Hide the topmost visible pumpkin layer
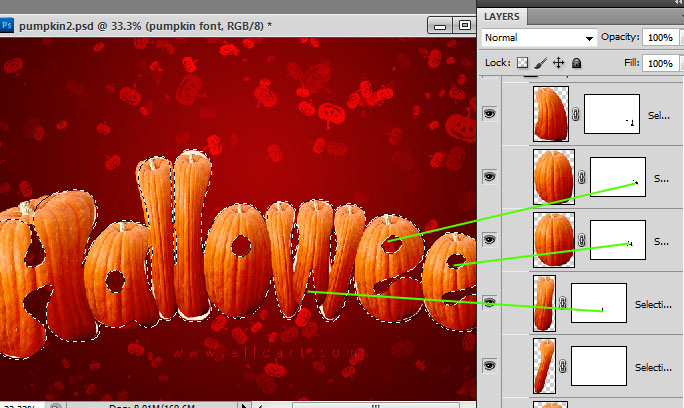Viewport: 684px width, 408px height. pyautogui.click(x=490, y=115)
